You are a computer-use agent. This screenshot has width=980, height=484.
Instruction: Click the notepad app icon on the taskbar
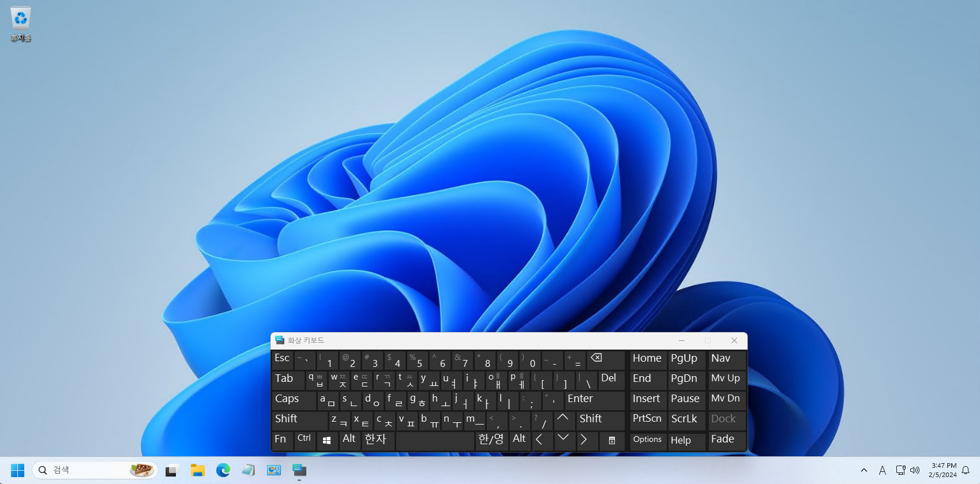click(x=249, y=470)
